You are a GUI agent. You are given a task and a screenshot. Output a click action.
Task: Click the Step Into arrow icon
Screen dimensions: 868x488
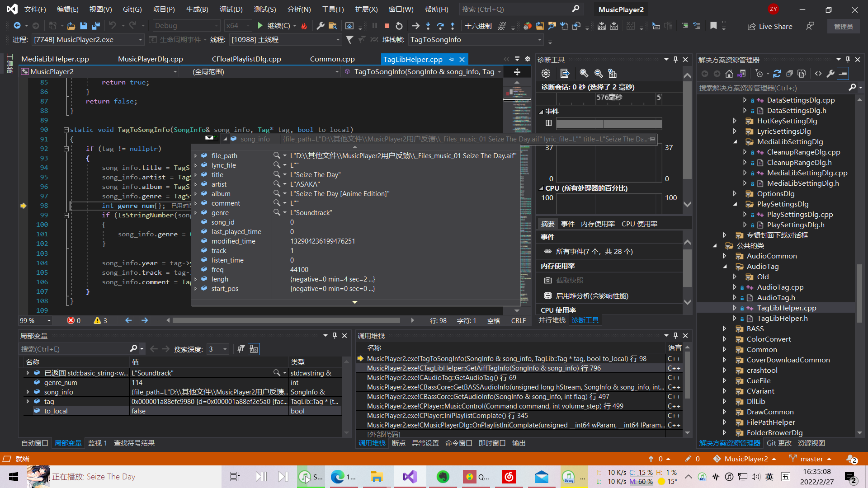(x=428, y=26)
